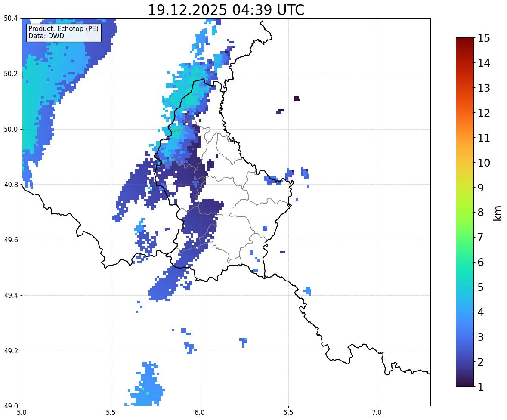Click the colorbar at the 1 km dark level
The width and height of the screenshot is (507, 420).
(465, 386)
